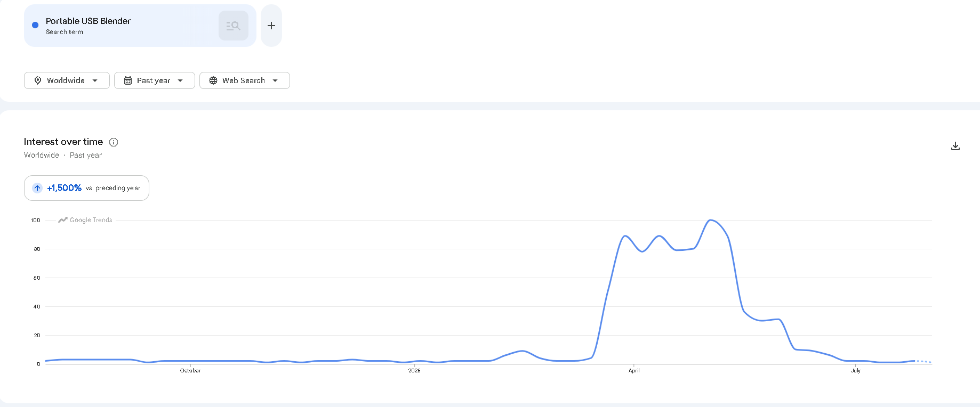The width and height of the screenshot is (980, 407).
Task: Click the up-arrow trend icon
Action: pos(37,188)
